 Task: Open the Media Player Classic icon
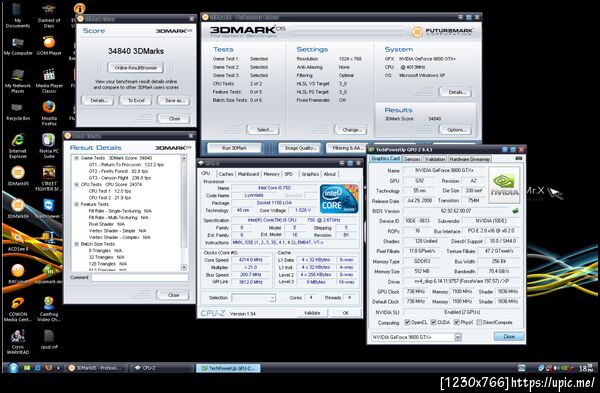click(x=49, y=81)
